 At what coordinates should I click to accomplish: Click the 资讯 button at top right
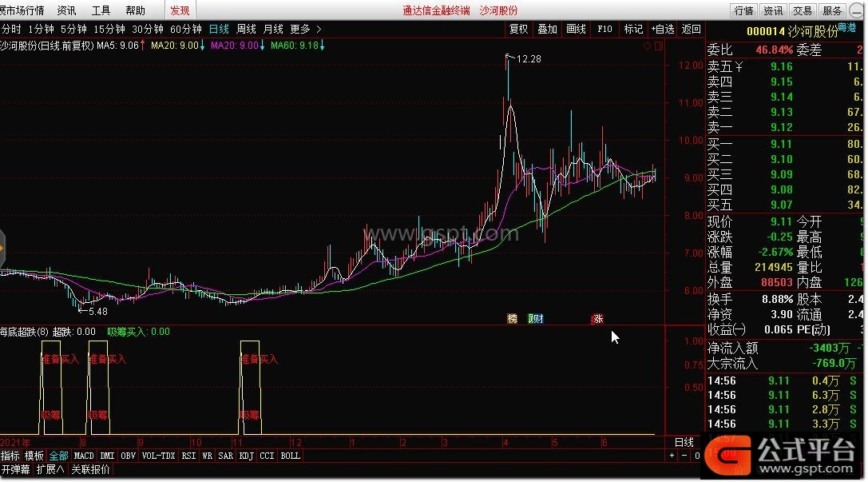click(773, 10)
